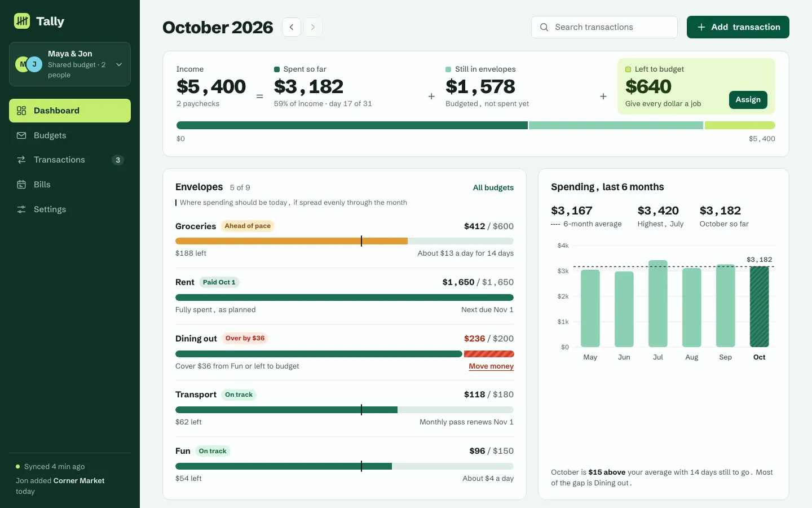Click the Bills calendar icon
Image resolution: width=812 pixels, height=508 pixels.
coord(21,185)
